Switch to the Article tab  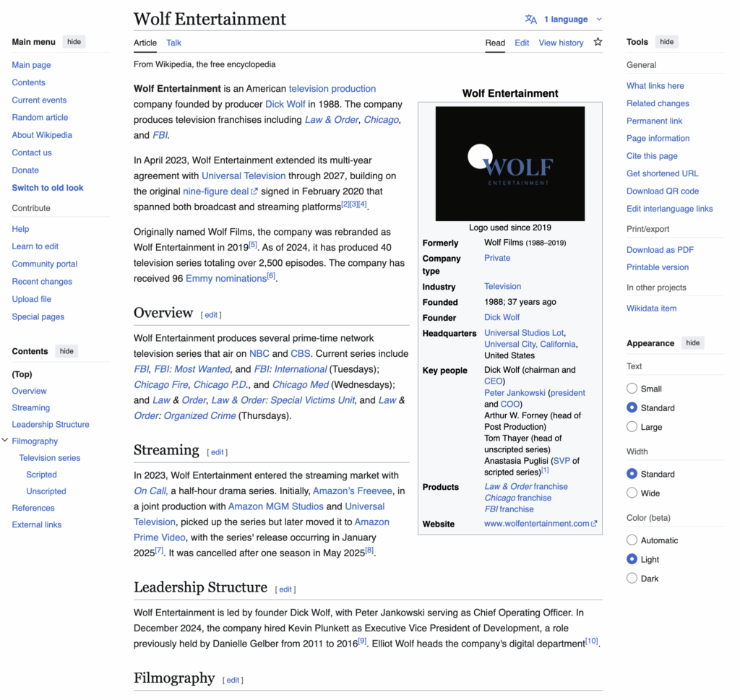[145, 43]
